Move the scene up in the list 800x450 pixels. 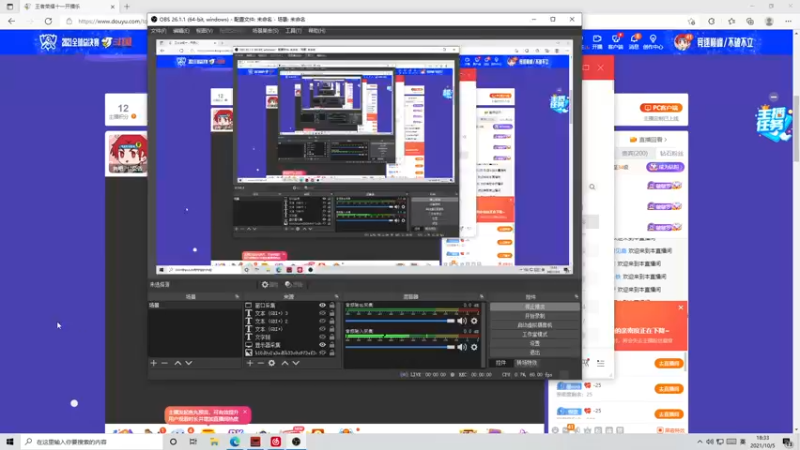coord(178,363)
